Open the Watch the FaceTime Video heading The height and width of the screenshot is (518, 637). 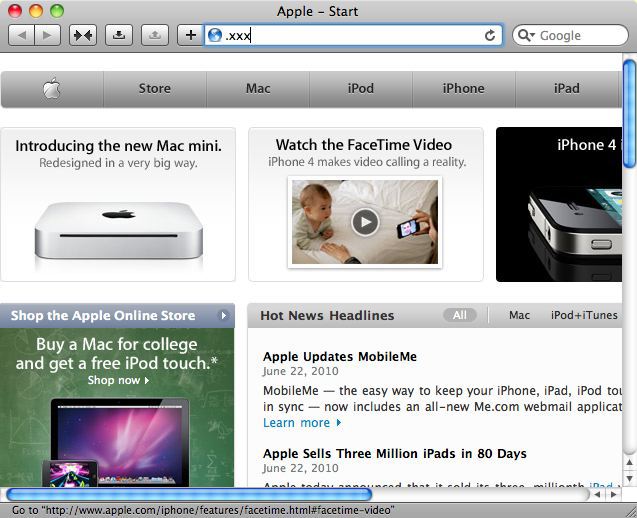[x=364, y=145]
